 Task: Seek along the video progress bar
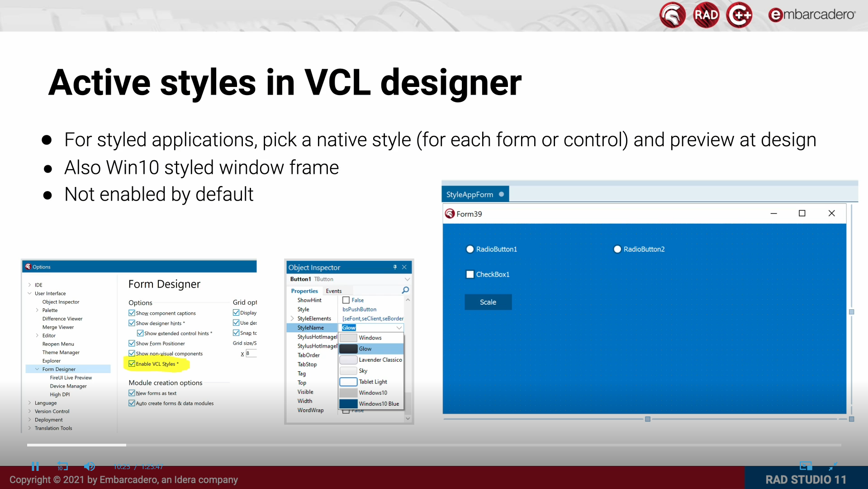pyautogui.click(x=434, y=445)
